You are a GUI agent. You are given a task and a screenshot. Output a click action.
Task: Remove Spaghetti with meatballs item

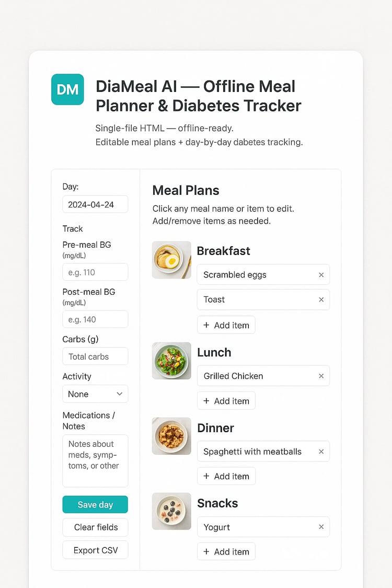pyautogui.click(x=321, y=452)
